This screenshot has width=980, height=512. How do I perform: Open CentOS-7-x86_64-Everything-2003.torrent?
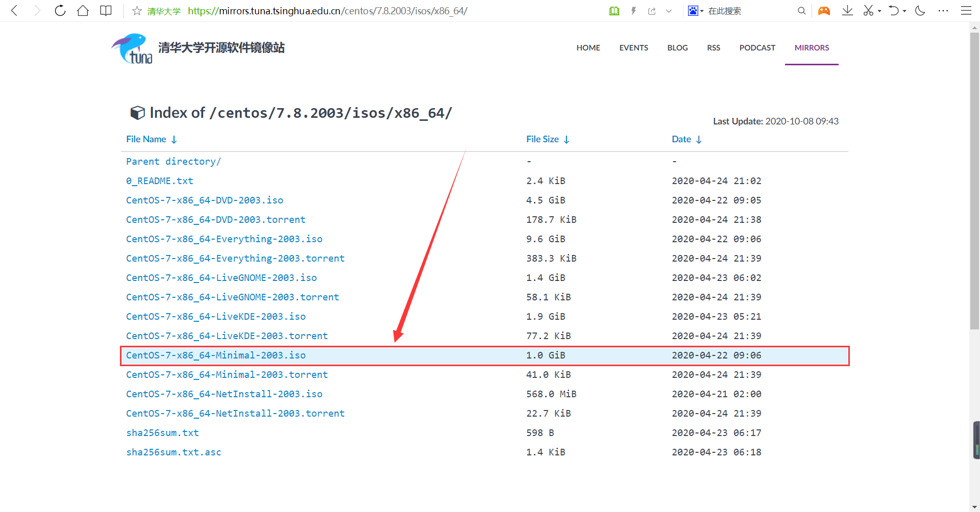point(235,259)
